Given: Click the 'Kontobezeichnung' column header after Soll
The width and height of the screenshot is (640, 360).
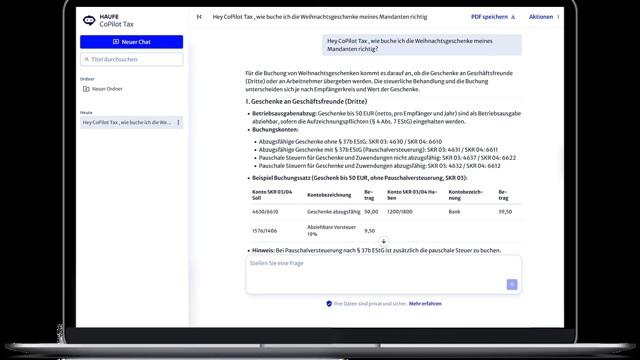Looking at the screenshot, I should (x=329, y=195).
